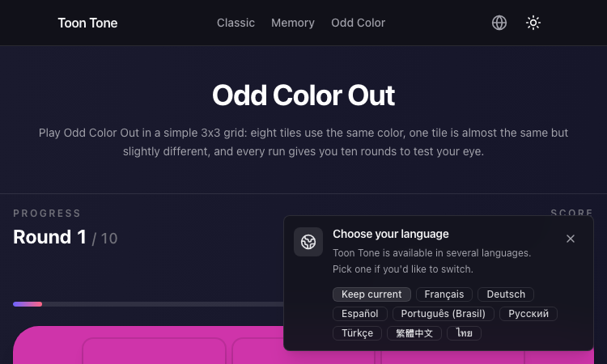
Task: Select Português (Brasil) language
Action: click(444, 314)
